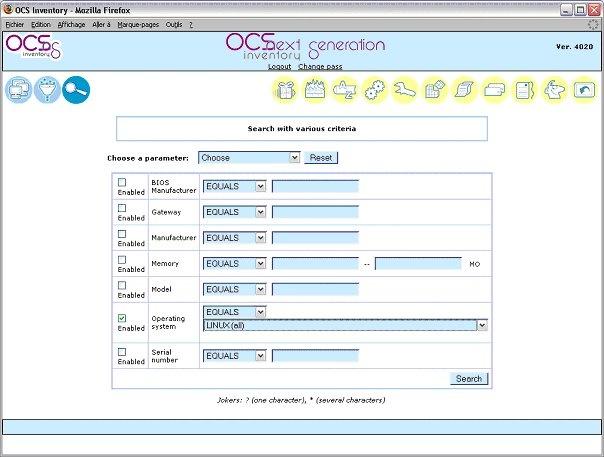
Task: Open Serial number EQUALS operator dropdown
Action: tap(234, 356)
